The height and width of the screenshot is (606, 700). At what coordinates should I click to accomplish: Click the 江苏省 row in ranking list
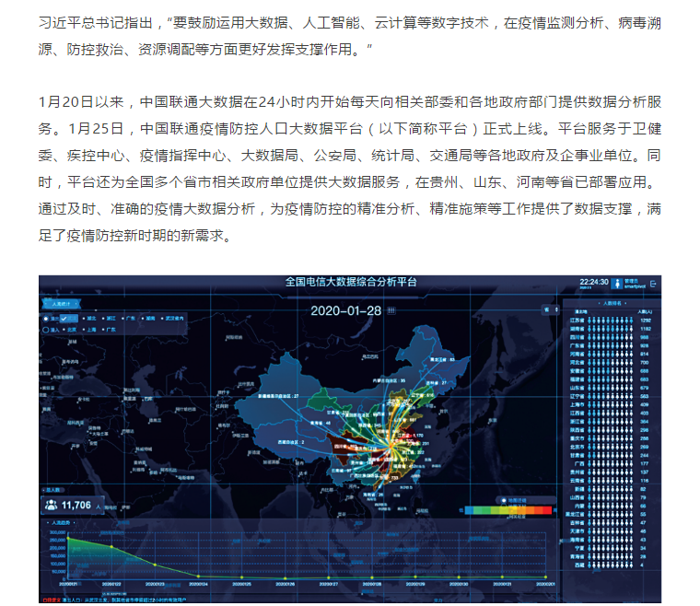611,320
